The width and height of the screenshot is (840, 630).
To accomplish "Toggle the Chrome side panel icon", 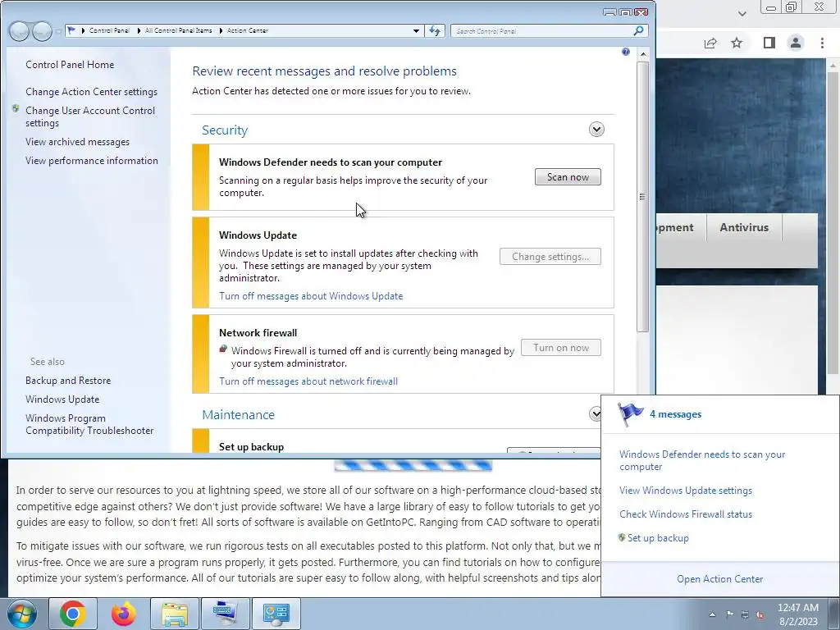I will point(769,43).
